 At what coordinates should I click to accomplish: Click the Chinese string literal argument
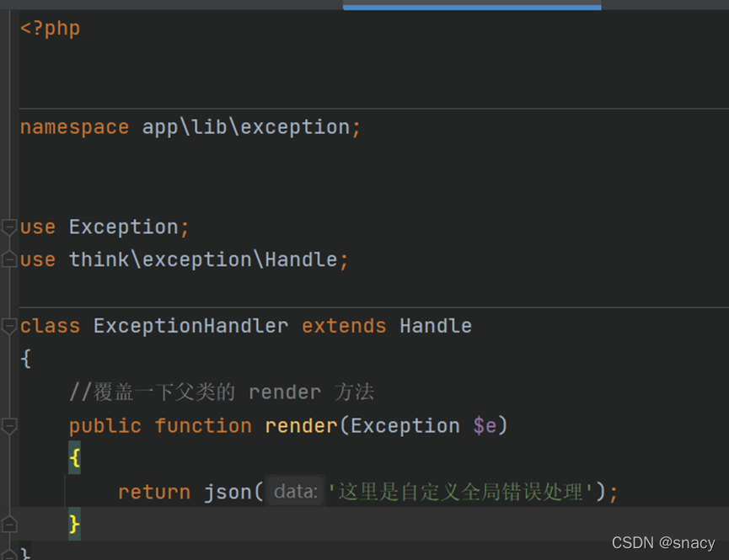pos(460,492)
